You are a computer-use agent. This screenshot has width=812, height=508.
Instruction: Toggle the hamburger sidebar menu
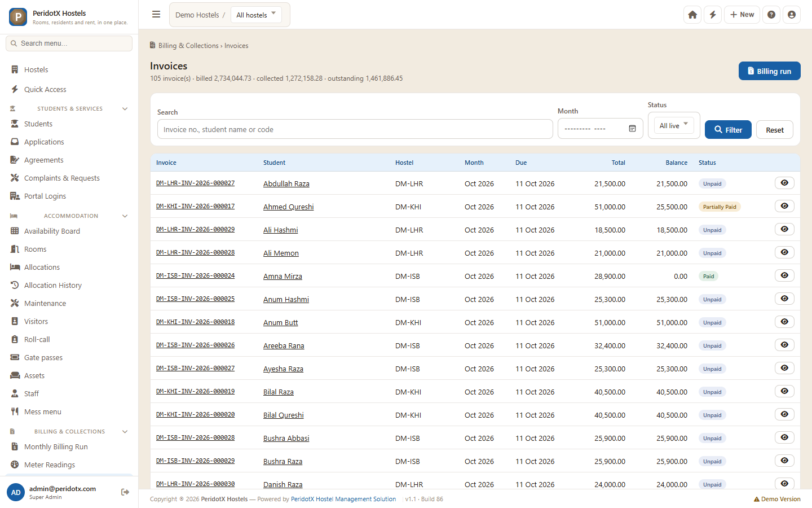(156, 15)
